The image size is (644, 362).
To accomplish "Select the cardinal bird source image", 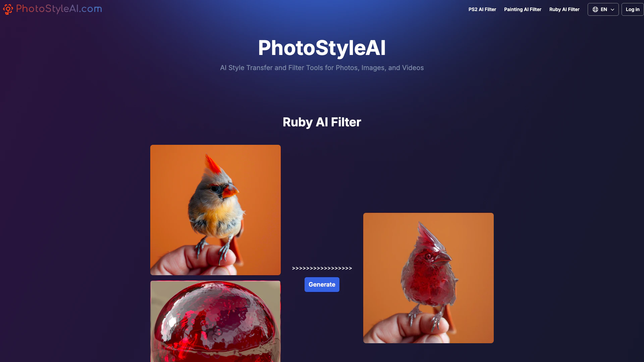I will coord(215,210).
